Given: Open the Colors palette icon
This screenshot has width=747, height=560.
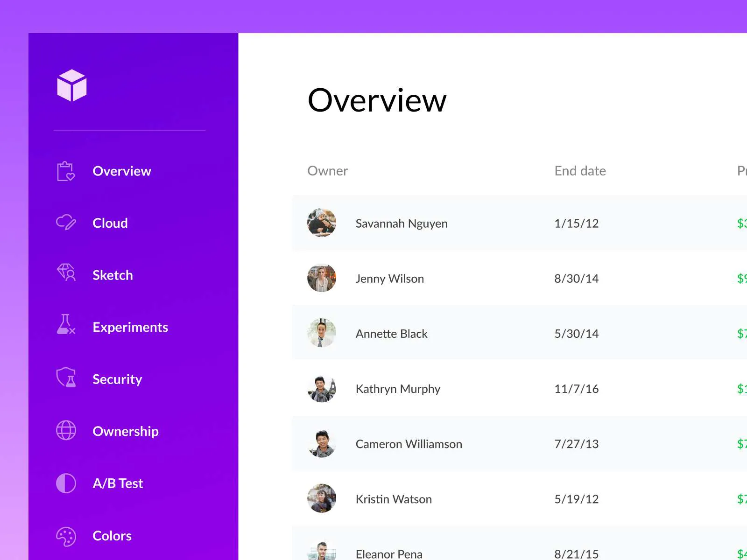Looking at the screenshot, I should [x=65, y=536].
